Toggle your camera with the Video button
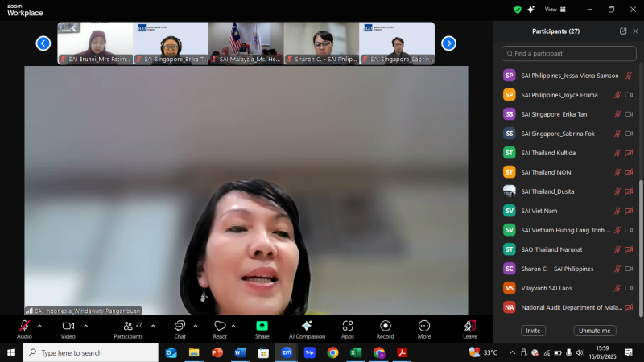 pyautogui.click(x=68, y=328)
